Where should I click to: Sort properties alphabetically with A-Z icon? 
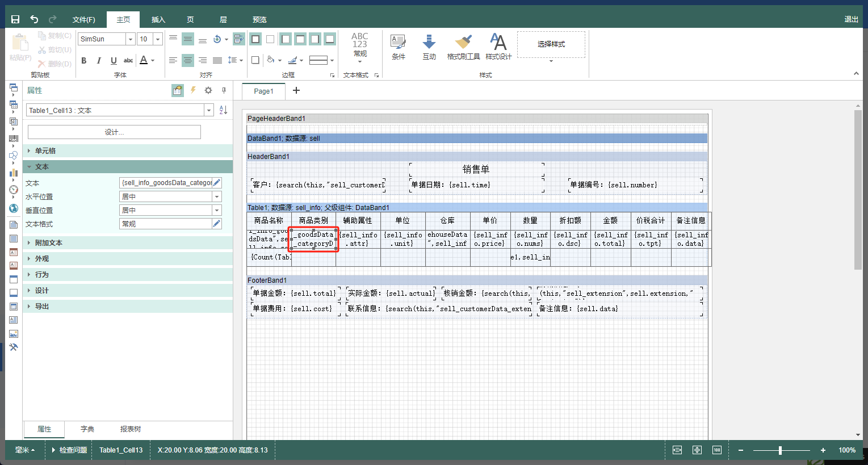pos(223,110)
